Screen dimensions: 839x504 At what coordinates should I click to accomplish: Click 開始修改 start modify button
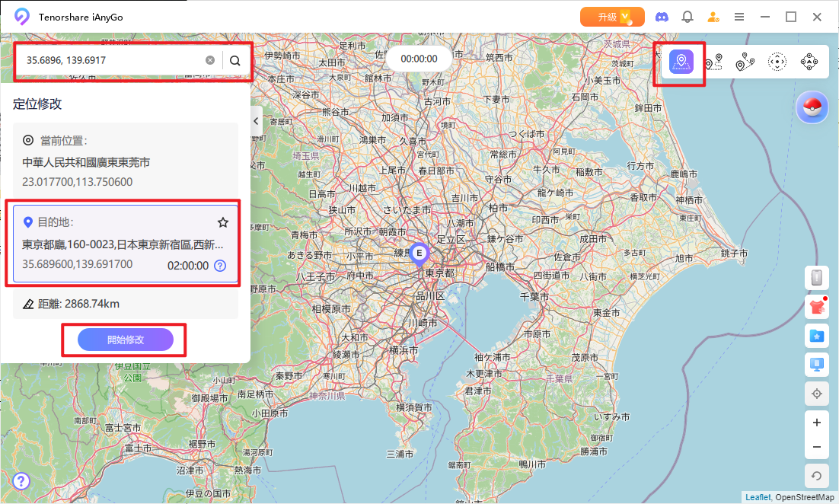coord(126,340)
